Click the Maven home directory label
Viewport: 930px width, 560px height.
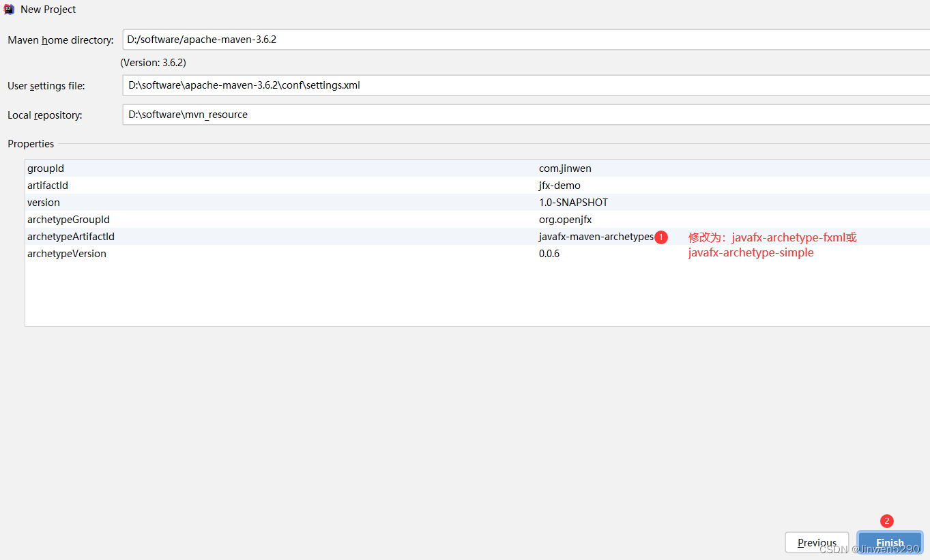click(61, 40)
